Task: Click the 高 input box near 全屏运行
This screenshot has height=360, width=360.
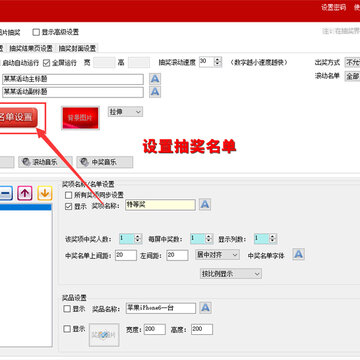Action: pos(139,62)
